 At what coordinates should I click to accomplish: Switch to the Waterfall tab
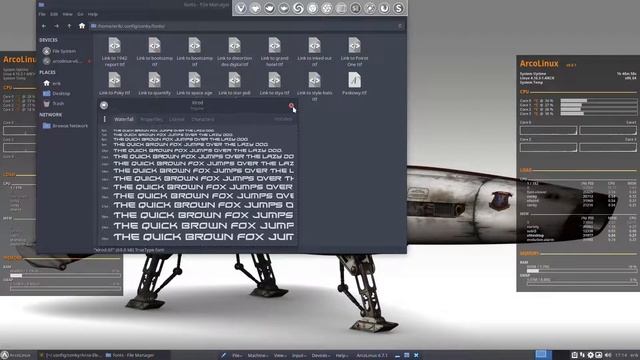[124, 119]
